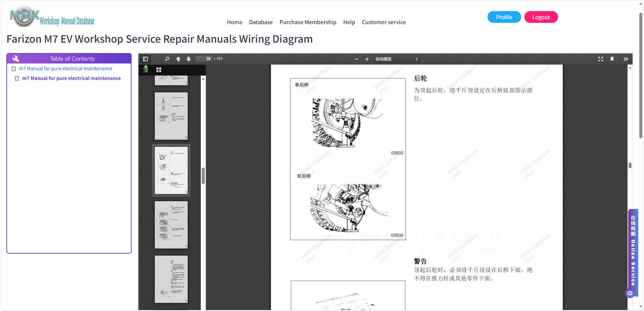
Task: Show the document outline view
Action: [145, 70]
